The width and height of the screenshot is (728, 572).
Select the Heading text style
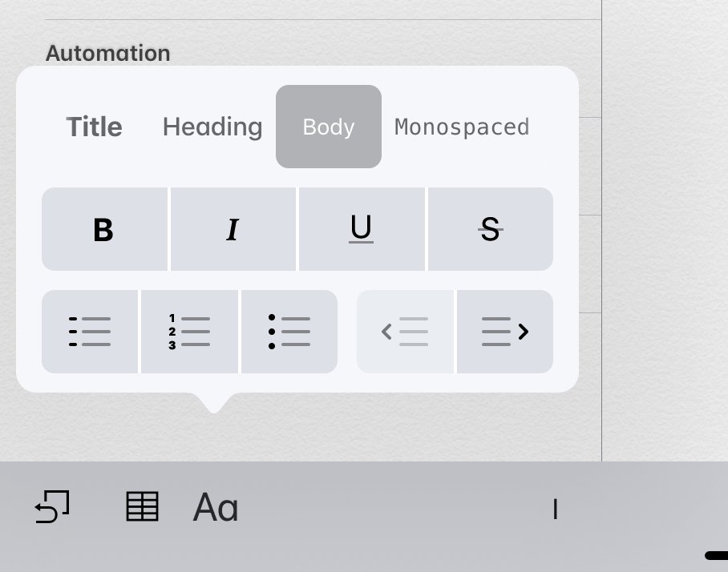tap(212, 127)
